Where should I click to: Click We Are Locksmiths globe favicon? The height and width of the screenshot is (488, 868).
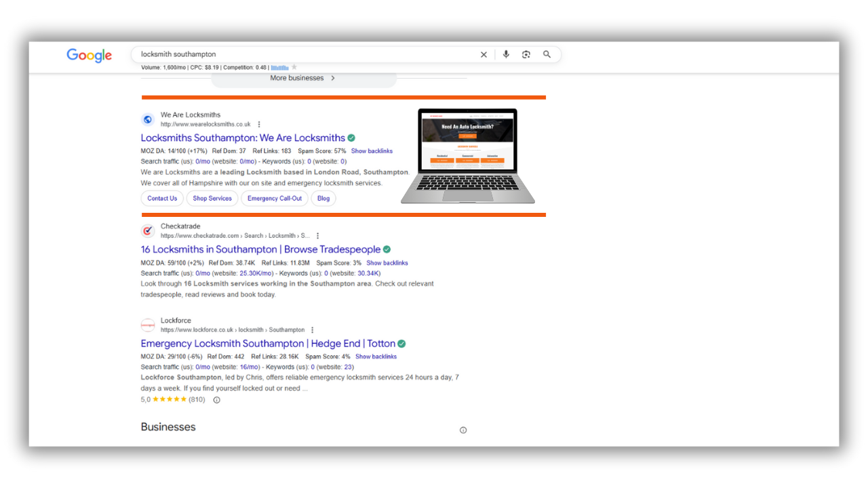pyautogui.click(x=148, y=120)
